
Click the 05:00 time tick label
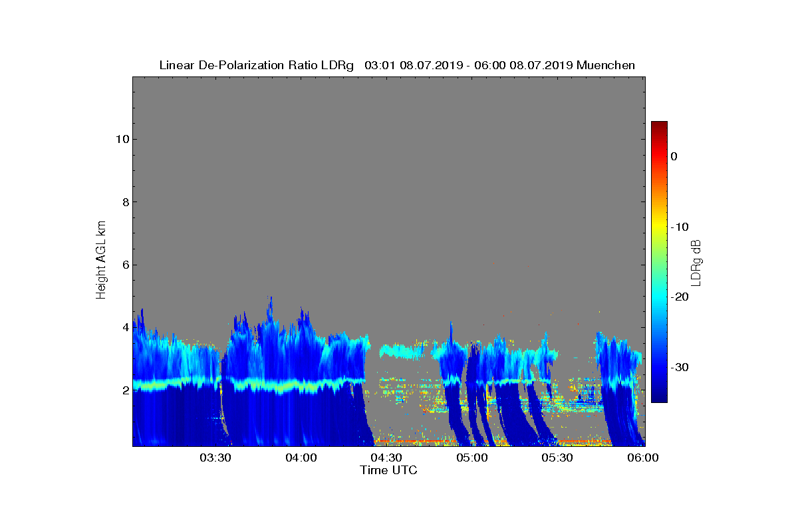click(x=472, y=458)
